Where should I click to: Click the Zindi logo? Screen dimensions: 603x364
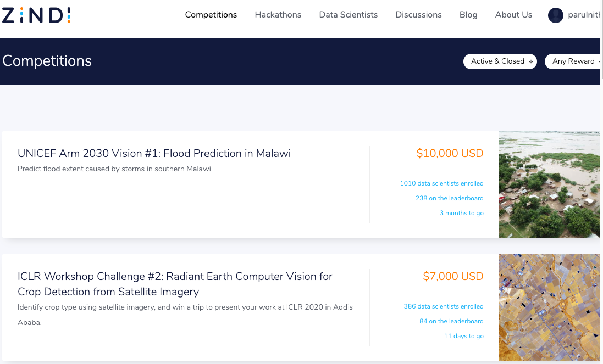(x=36, y=15)
